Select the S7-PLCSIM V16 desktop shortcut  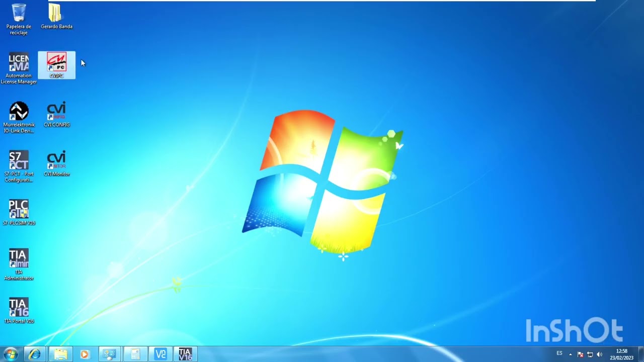19,213
